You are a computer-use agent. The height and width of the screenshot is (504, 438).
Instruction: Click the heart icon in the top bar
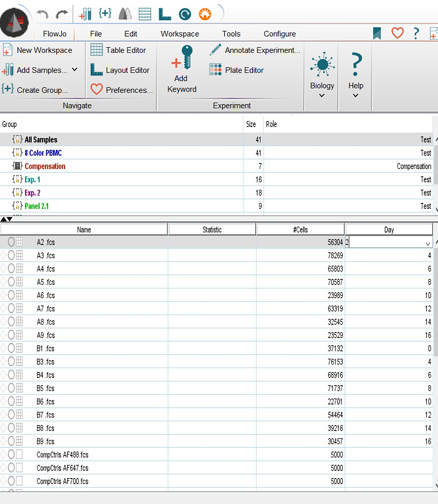click(x=397, y=33)
